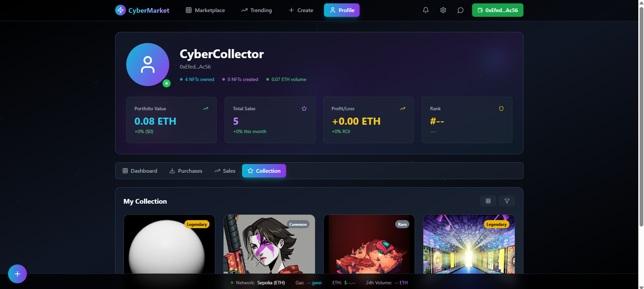Screen dimensions: 644x289
Task: Click the shield icon on Rank card
Action: click(x=501, y=109)
